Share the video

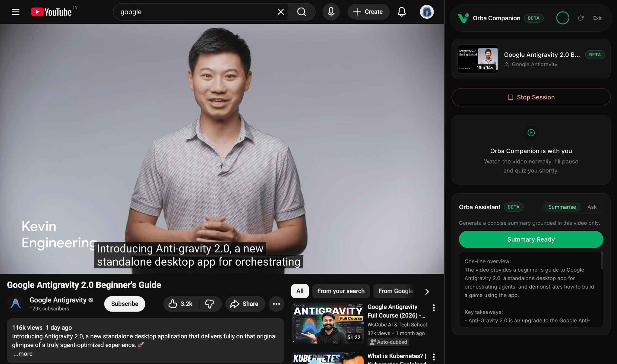(245, 304)
